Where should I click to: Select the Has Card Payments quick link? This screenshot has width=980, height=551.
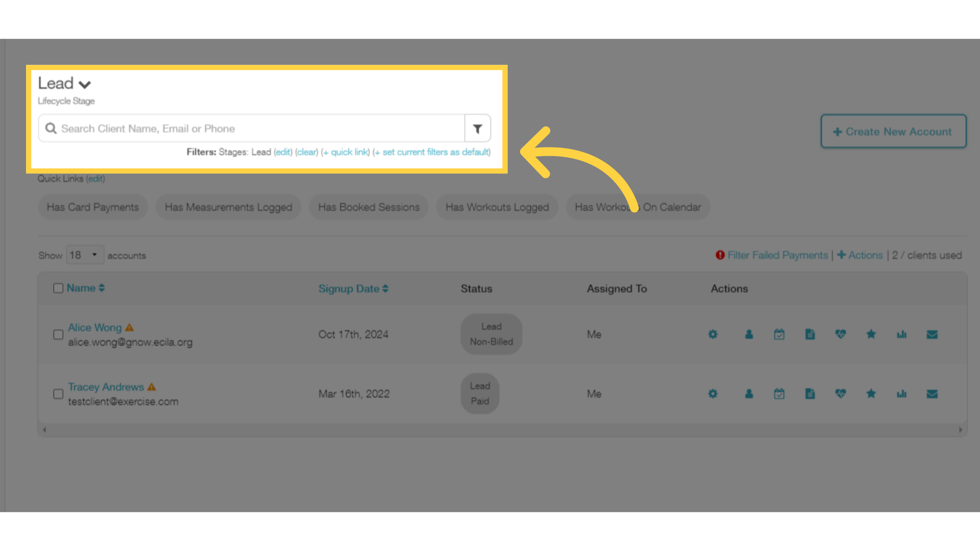92,207
